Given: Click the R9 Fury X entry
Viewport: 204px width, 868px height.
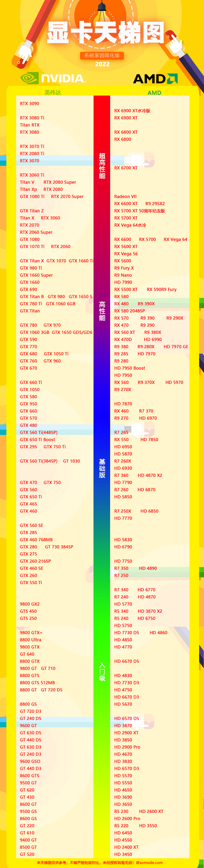Looking at the screenshot, I should click(124, 268).
